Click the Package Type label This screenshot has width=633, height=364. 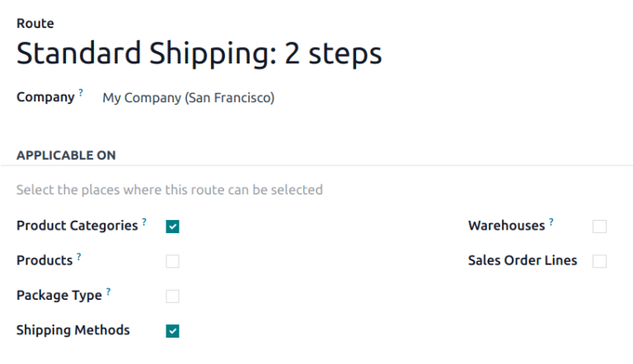(59, 296)
